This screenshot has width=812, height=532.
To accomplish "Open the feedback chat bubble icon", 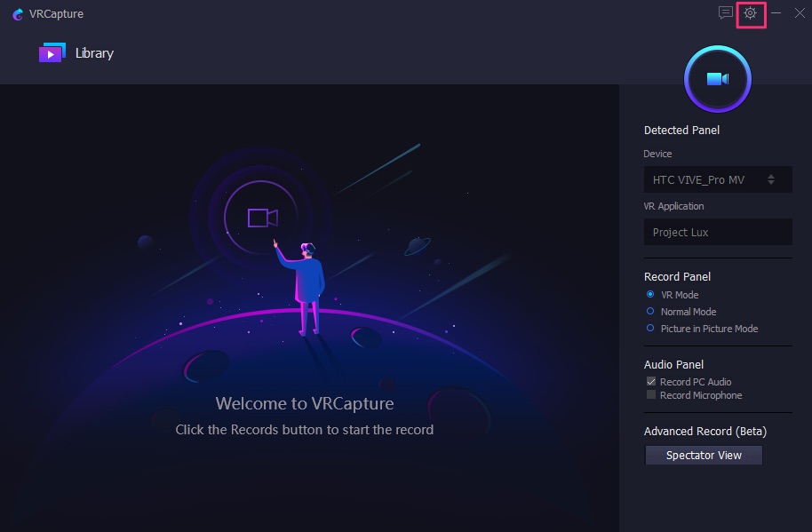I will (x=726, y=13).
